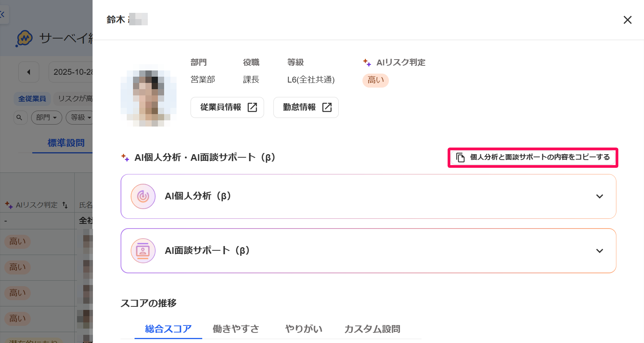Sort by the AIリスク判定 column arrows
Screen dimensions: 644x343
pyautogui.click(x=65, y=205)
